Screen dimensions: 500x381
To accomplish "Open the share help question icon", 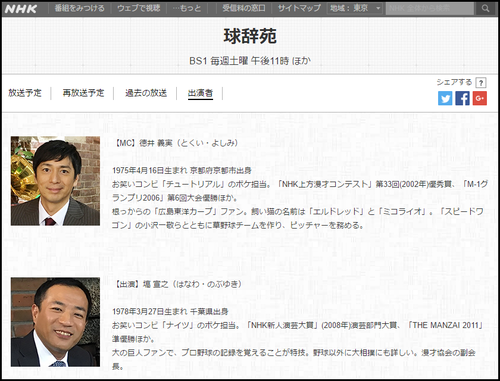I will tap(481, 83).
